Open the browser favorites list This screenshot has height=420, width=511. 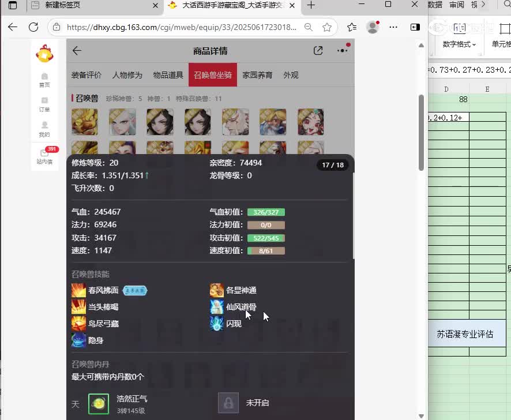pyautogui.click(x=352, y=27)
